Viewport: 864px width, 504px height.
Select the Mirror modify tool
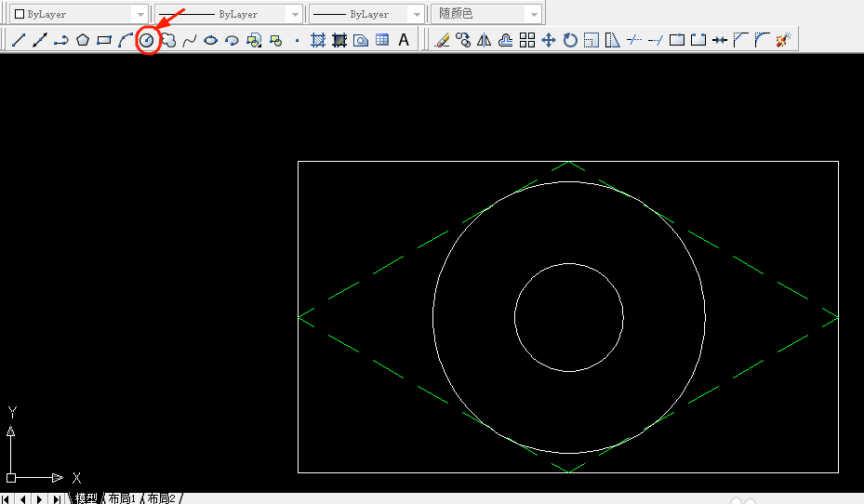[x=484, y=40]
